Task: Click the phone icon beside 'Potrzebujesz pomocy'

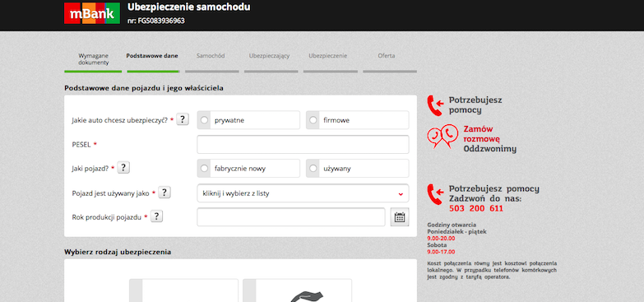Action: click(x=435, y=105)
